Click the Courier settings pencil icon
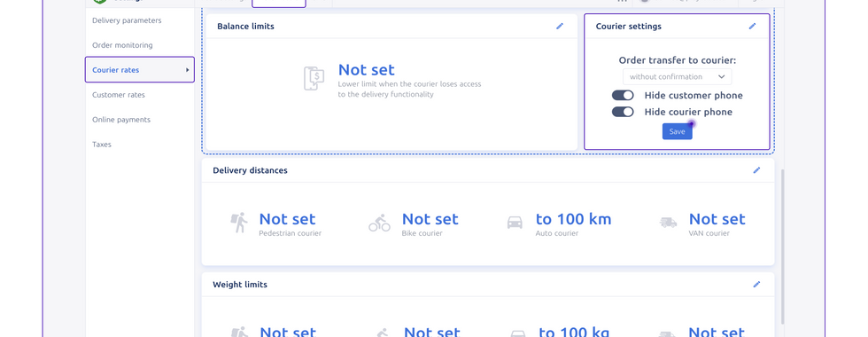 [x=752, y=26]
